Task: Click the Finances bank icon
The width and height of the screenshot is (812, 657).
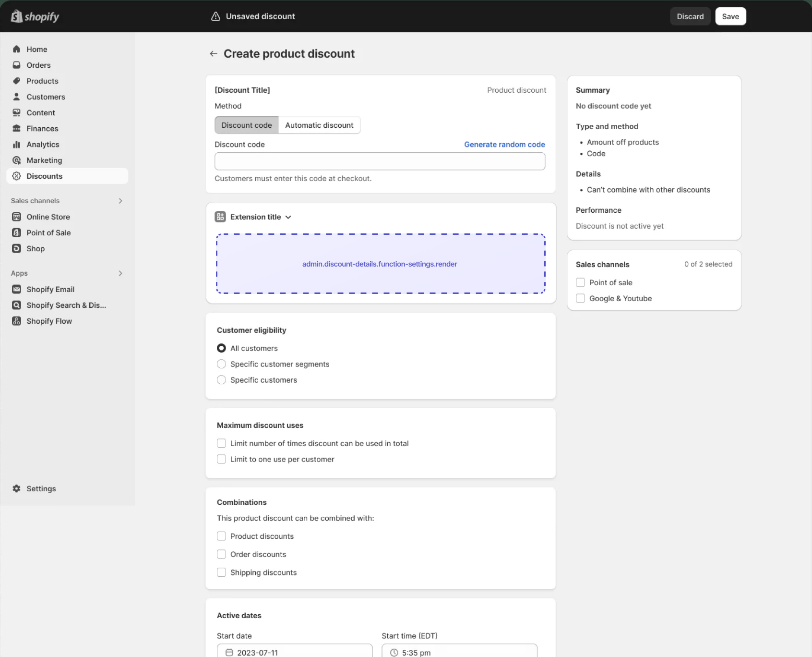Action: [x=16, y=128]
